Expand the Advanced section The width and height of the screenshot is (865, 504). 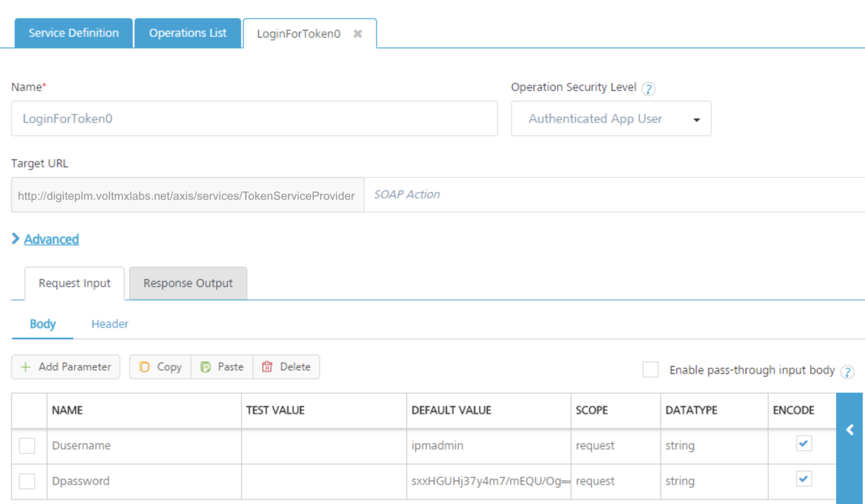[x=51, y=239]
